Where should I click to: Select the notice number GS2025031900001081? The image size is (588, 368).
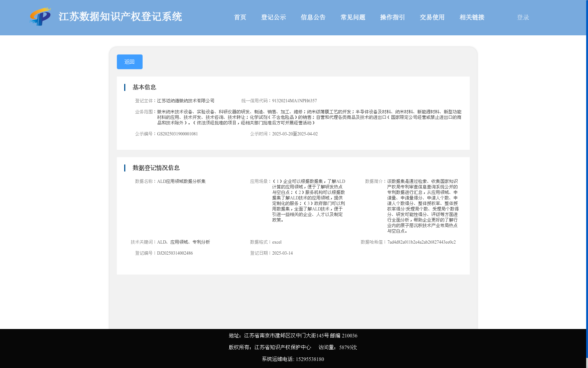pyautogui.click(x=178, y=134)
